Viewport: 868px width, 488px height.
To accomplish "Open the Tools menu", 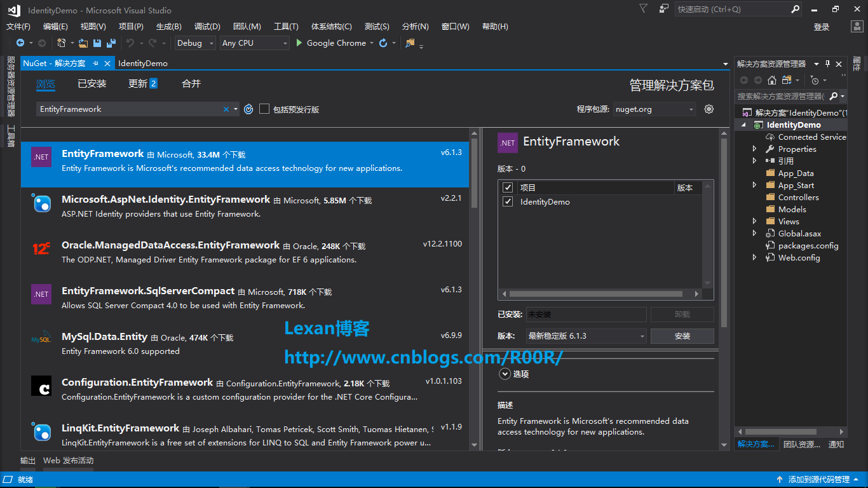I will coord(286,27).
